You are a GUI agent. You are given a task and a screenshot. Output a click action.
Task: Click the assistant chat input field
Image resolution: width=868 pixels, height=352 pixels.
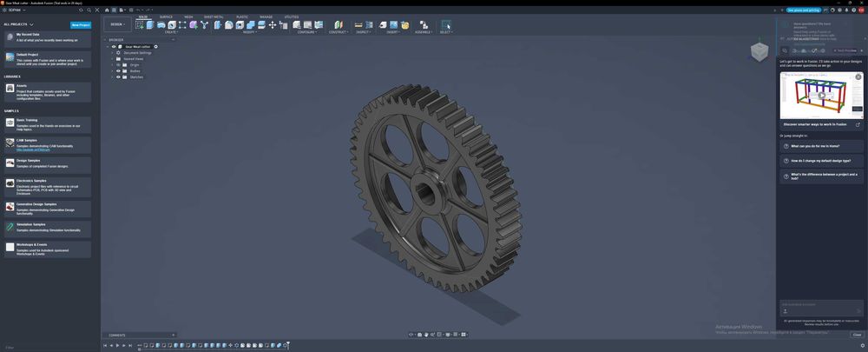(821, 309)
